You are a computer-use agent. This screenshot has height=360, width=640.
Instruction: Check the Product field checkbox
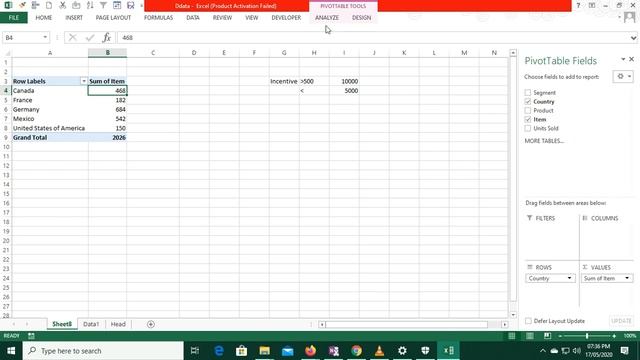(x=528, y=110)
